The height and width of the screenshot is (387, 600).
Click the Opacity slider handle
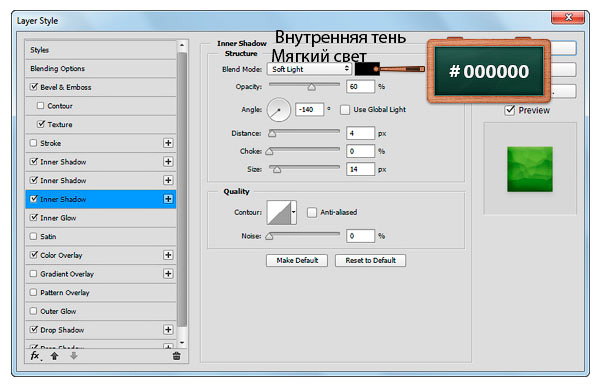312,87
